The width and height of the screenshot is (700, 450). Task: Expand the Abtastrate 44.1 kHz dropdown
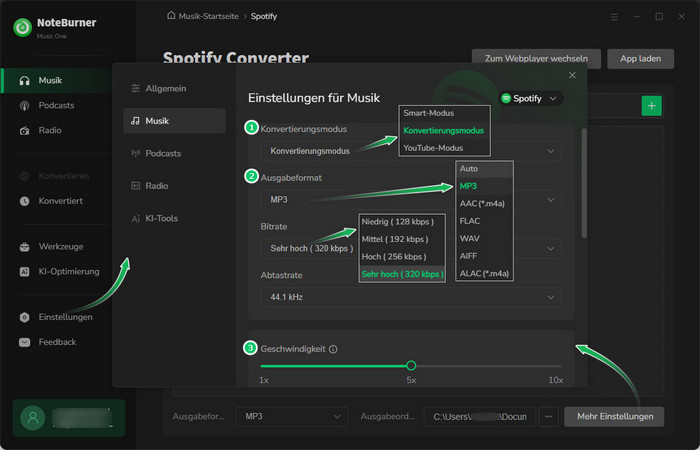[x=411, y=297]
